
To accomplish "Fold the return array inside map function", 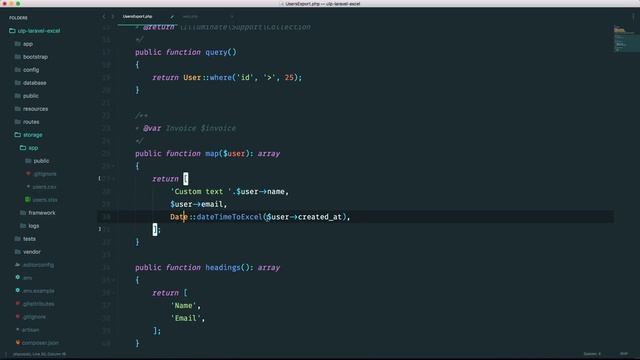I will point(113,179).
